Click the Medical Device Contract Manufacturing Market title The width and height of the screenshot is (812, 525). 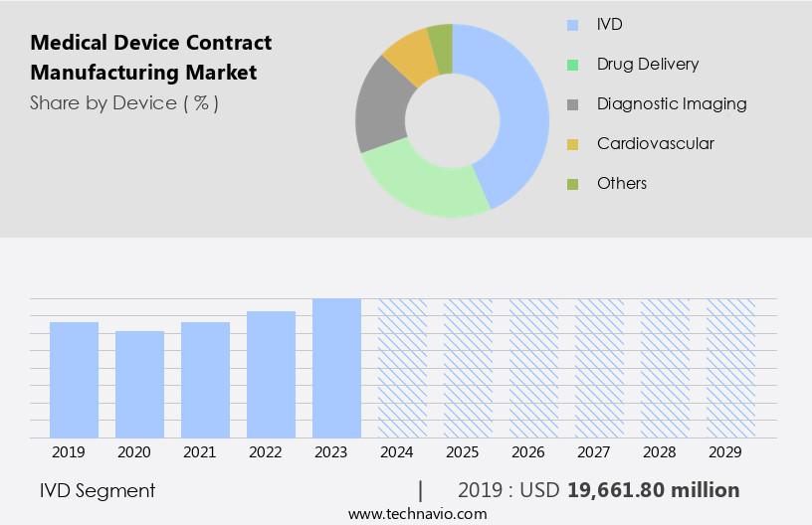[151, 58]
